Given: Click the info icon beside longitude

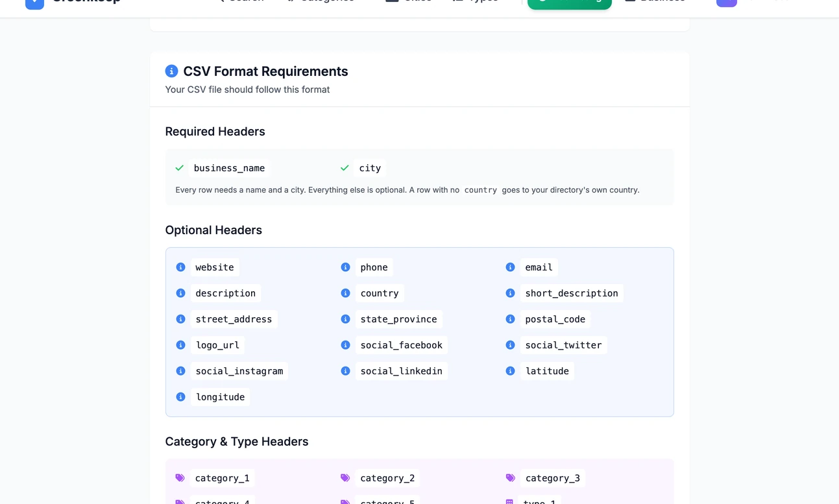Looking at the screenshot, I should pyautogui.click(x=180, y=397).
